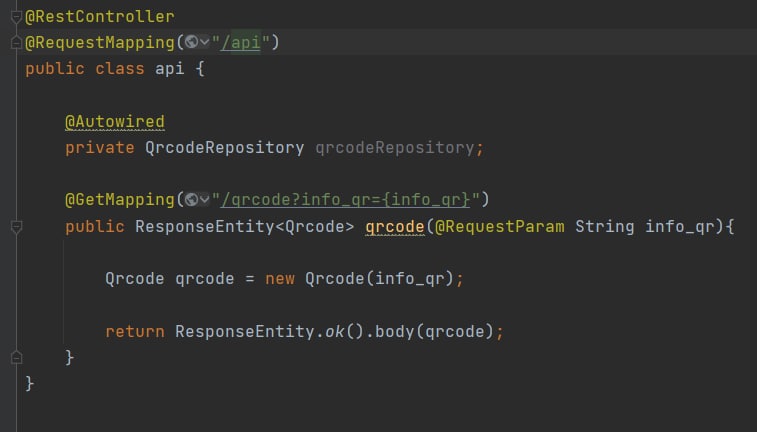Click the @GetMapping annotation text
This screenshot has width=757, height=432.
(x=120, y=200)
